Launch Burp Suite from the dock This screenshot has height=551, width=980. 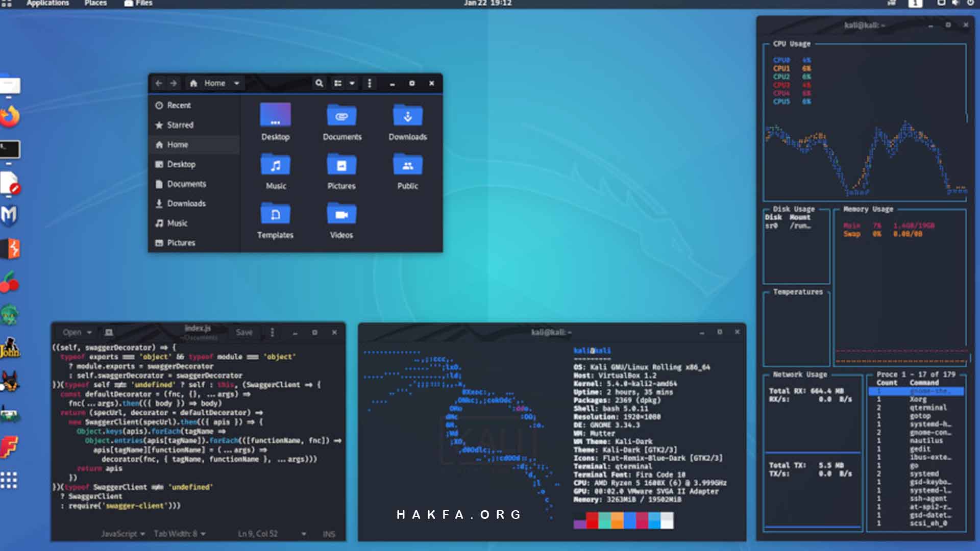coord(10,249)
